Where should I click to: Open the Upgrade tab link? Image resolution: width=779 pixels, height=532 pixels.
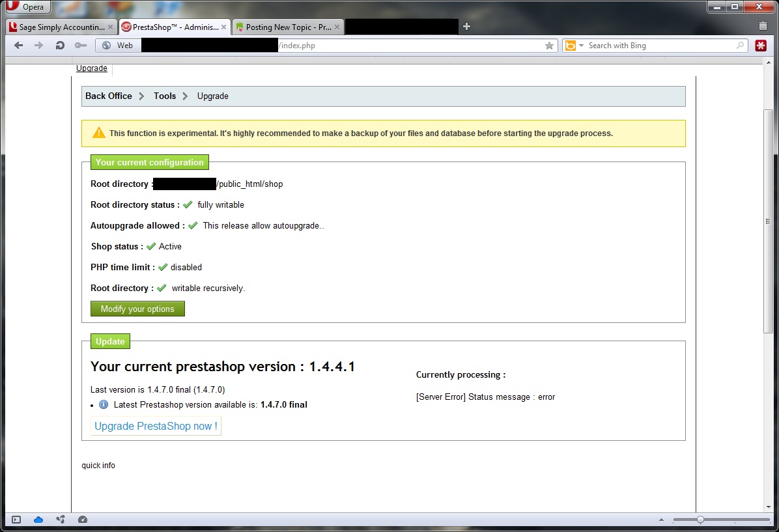click(91, 68)
